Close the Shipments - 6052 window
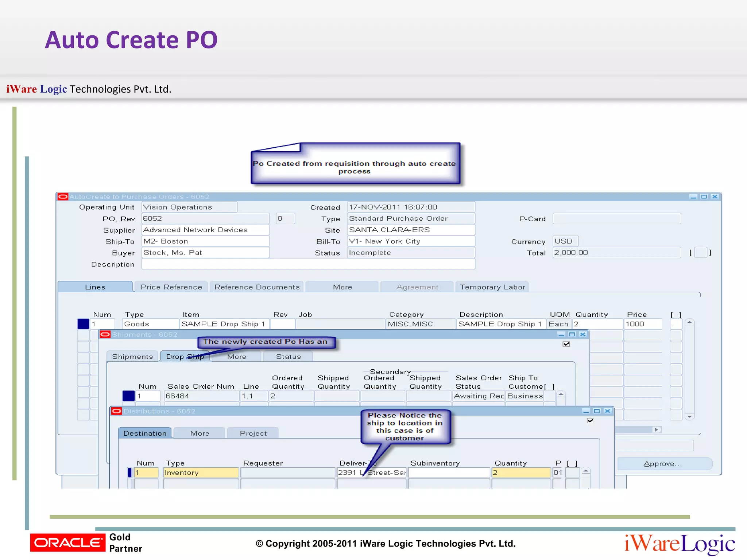This screenshot has height=560, width=747. pyautogui.click(x=583, y=335)
